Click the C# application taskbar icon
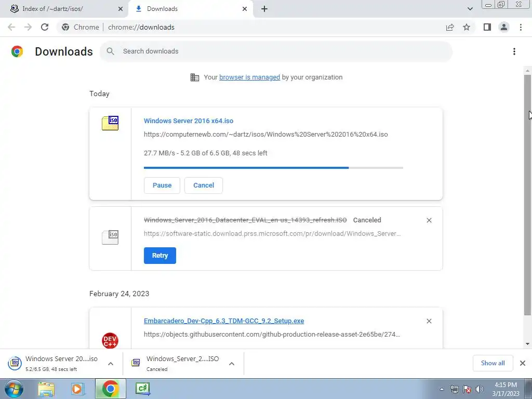This screenshot has height=399, width=532. (143, 389)
